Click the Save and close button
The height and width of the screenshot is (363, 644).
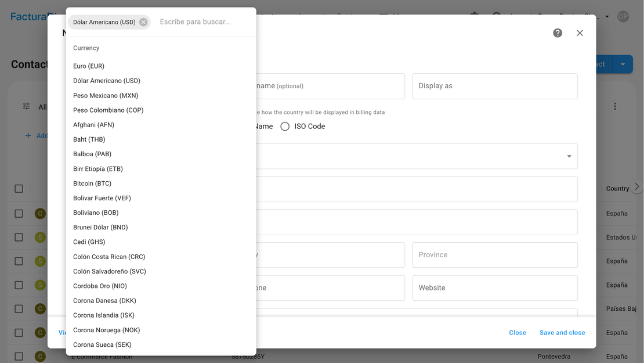tap(562, 333)
